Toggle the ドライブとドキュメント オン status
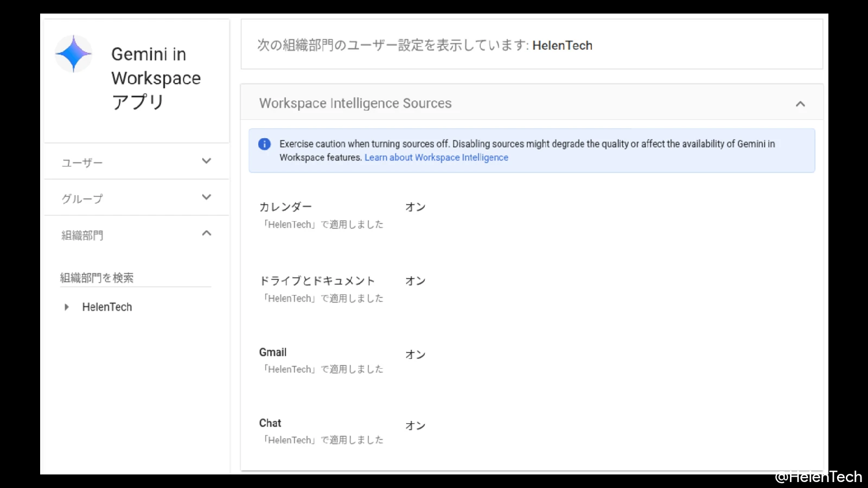Image resolution: width=868 pixels, height=488 pixels. [x=416, y=281]
